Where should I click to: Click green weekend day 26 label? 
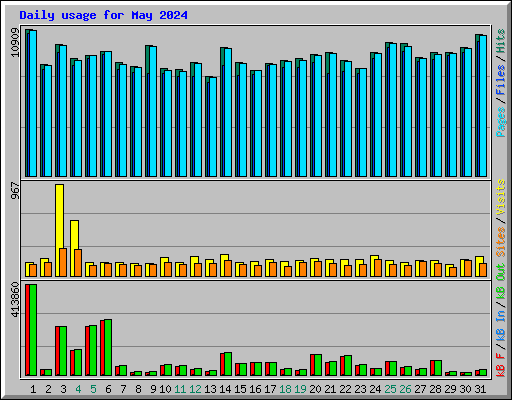pyautogui.click(x=405, y=389)
